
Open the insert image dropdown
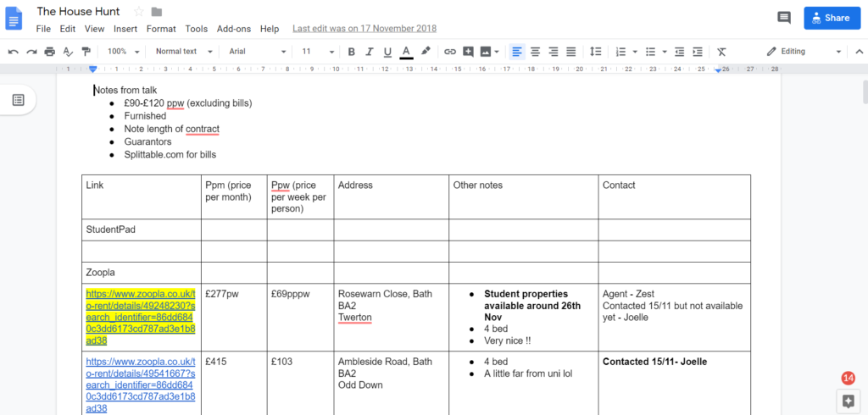(489, 52)
